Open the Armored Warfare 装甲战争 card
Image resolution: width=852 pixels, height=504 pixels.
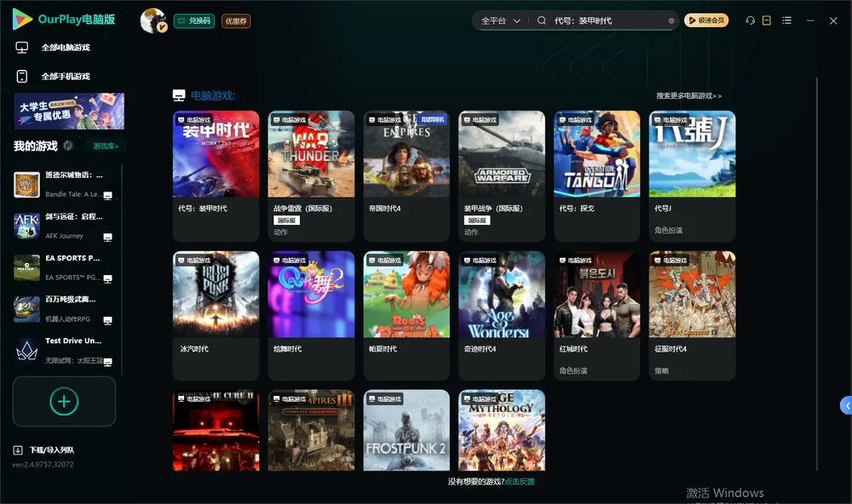502,176
